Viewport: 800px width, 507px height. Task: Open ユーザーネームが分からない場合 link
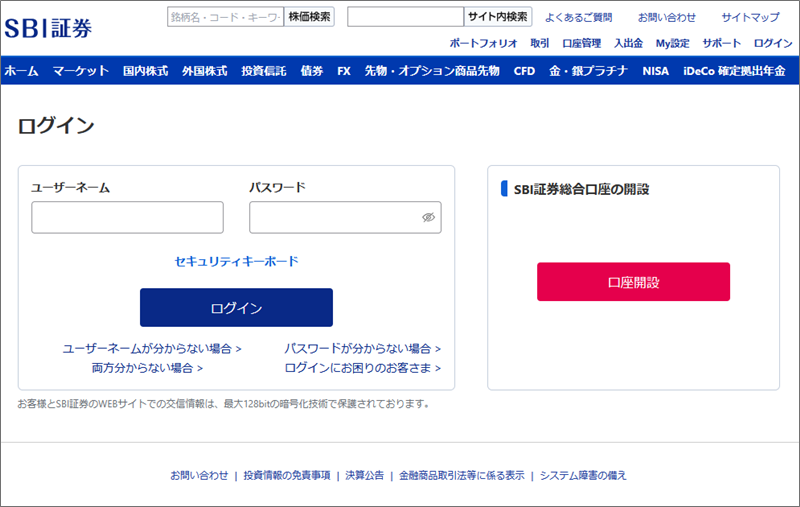(152, 349)
